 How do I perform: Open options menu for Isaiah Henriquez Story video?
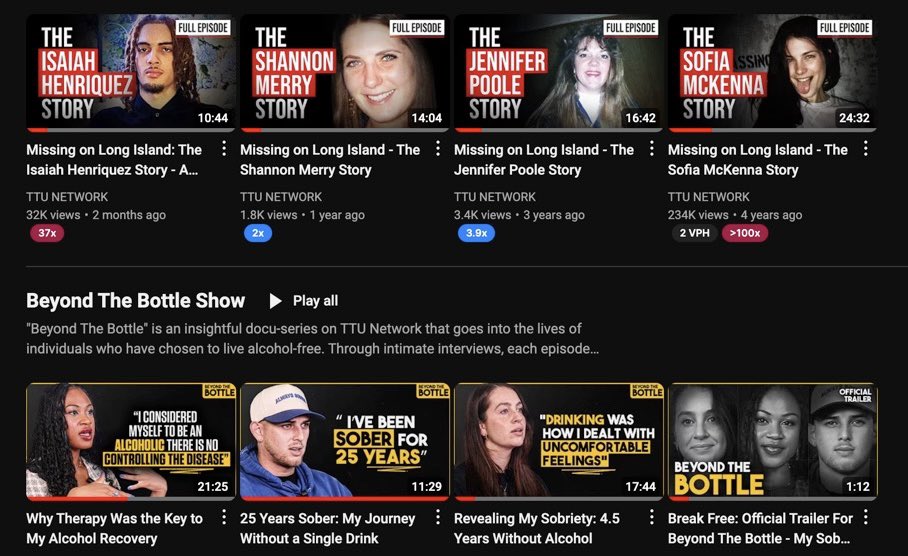224,149
